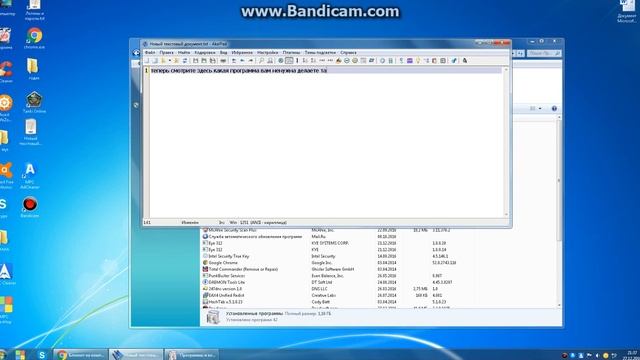
Task: Open the Настройки menu
Action: [x=268, y=53]
